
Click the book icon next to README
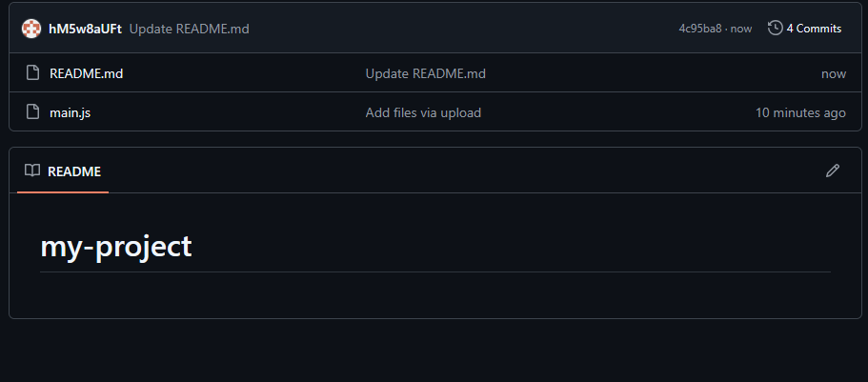tap(32, 171)
